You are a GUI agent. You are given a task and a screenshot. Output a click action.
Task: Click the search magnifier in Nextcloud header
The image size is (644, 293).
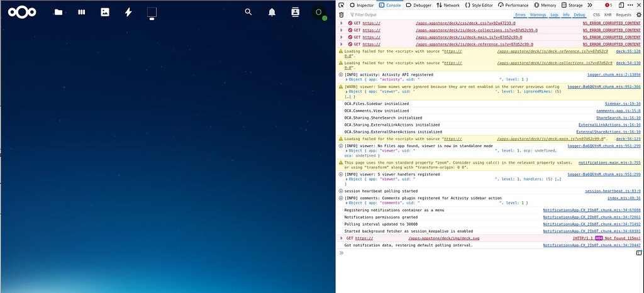tap(248, 12)
